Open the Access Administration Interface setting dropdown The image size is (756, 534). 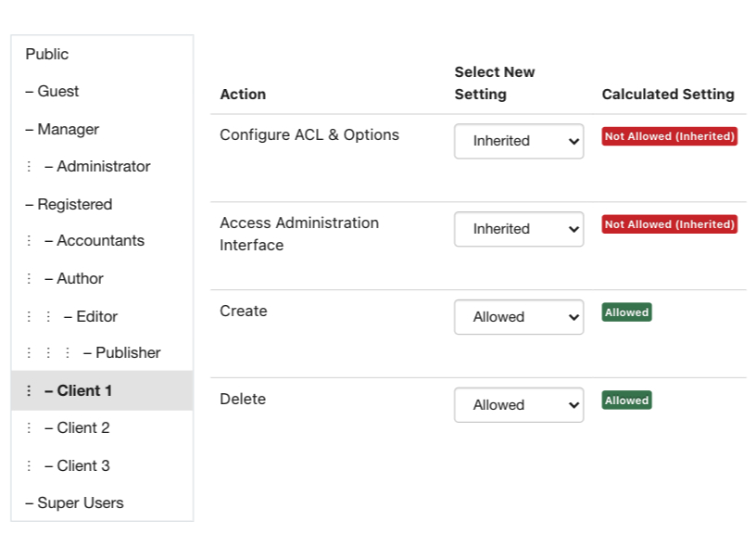(519, 229)
